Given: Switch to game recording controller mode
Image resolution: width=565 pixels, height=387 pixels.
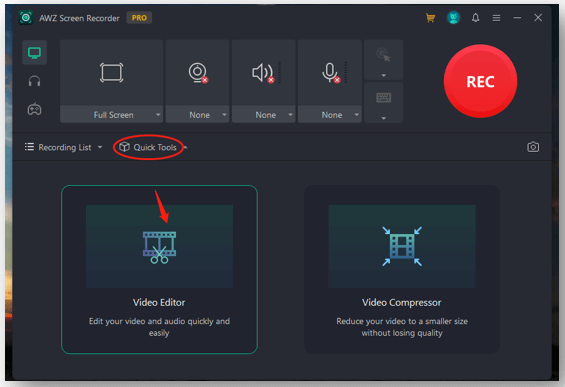Looking at the screenshot, I should pyautogui.click(x=34, y=109).
